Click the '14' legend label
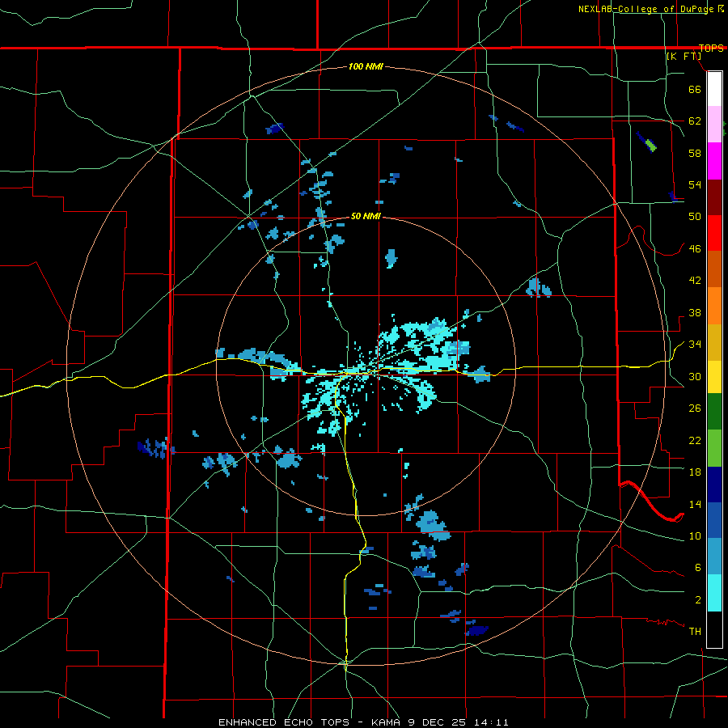This screenshot has height=728, width=728. [x=695, y=504]
